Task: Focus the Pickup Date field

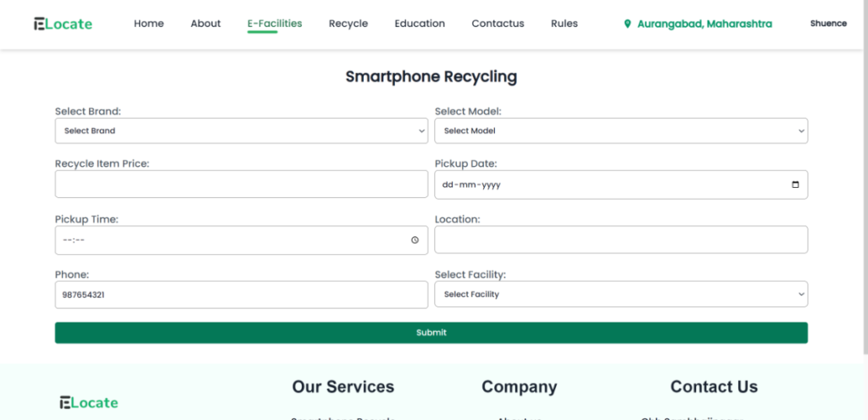Action: pos(621,185)
